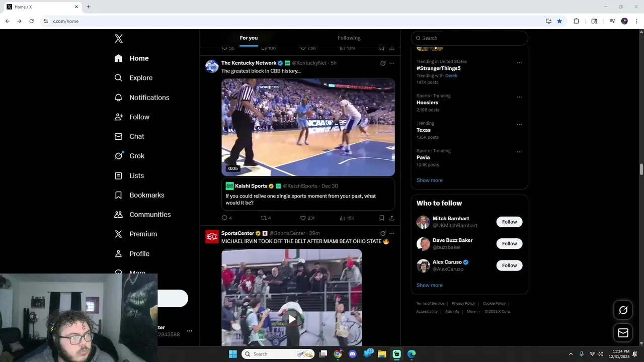Open the Explore navigation item
Screen dimensions: 644x362
(133, 78)
